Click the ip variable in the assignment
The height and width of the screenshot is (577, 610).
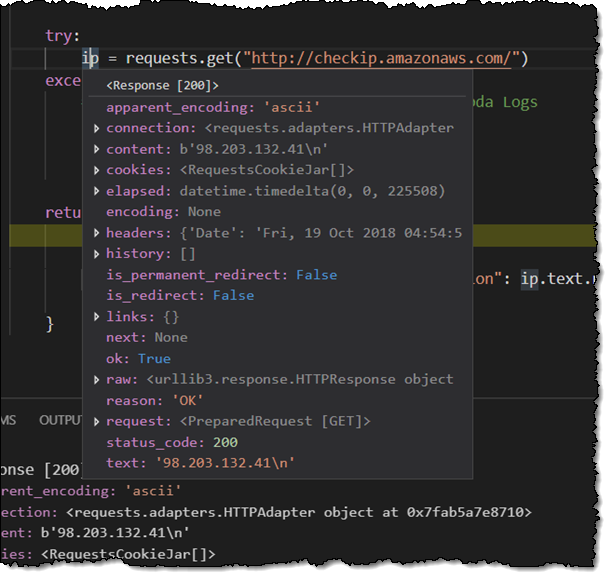(90, 58)
